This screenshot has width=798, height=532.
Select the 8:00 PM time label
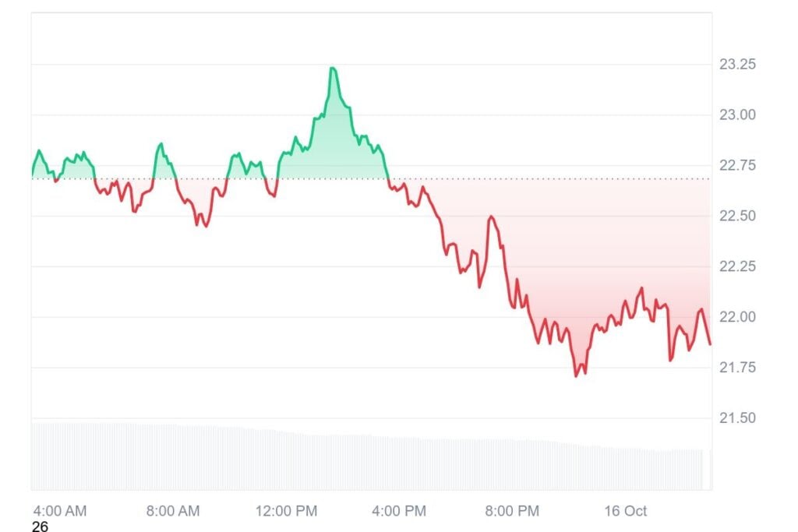(x=512, y=511)
